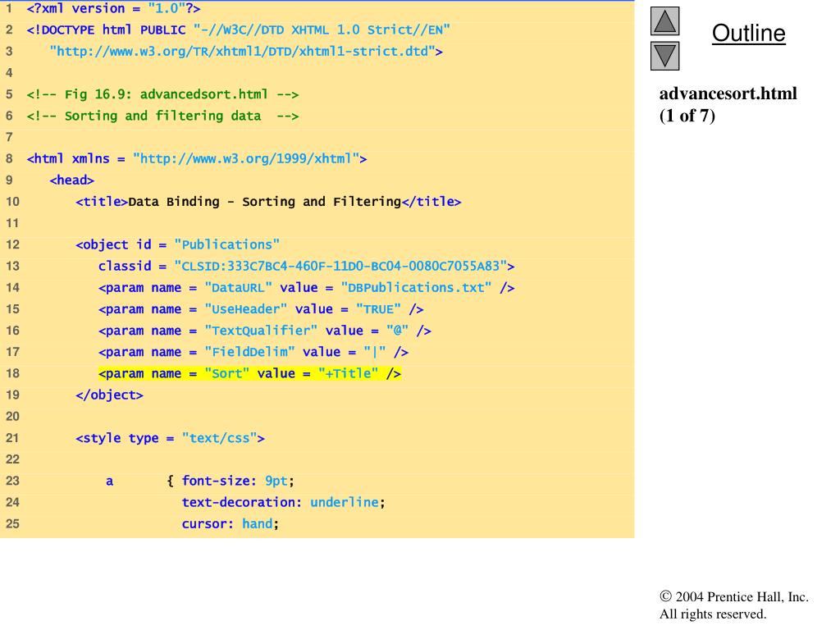840x630 pixels.
Task: Select comment "Sorting and filtering data"
Action: (163, 116)
